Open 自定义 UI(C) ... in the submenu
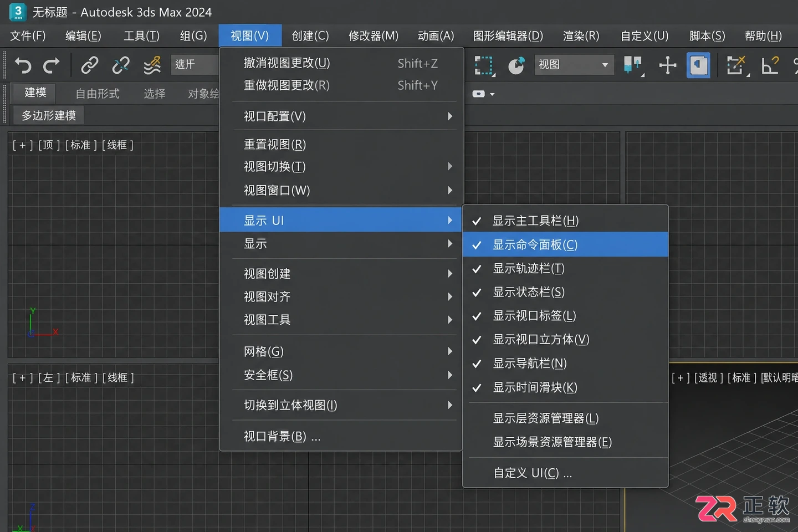The width and height of the screenshot is (798, 532). [x=565, y=473]
